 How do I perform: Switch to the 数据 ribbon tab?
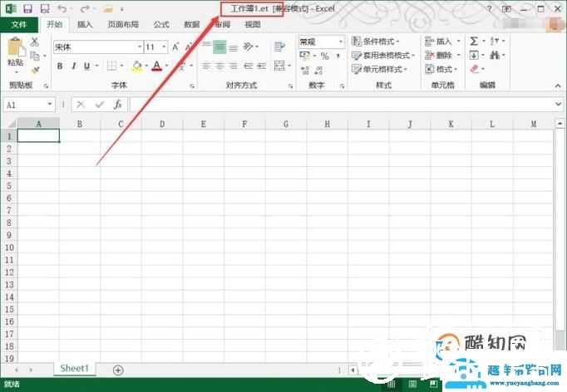click(192, 25)
